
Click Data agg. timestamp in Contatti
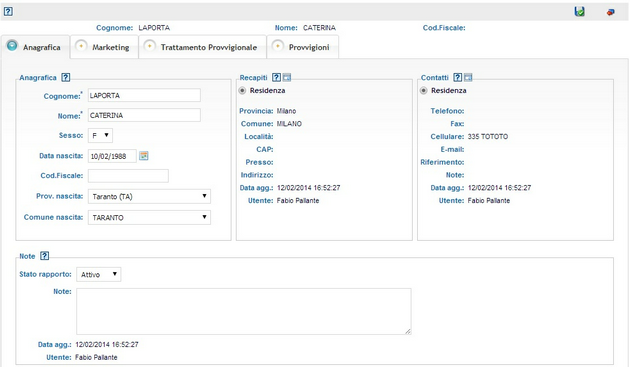tap(499, 188)
